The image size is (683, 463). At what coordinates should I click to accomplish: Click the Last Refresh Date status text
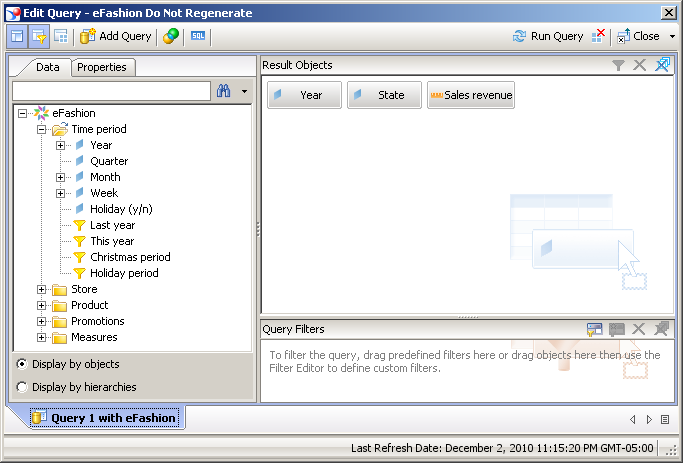[x=502, y=448]
